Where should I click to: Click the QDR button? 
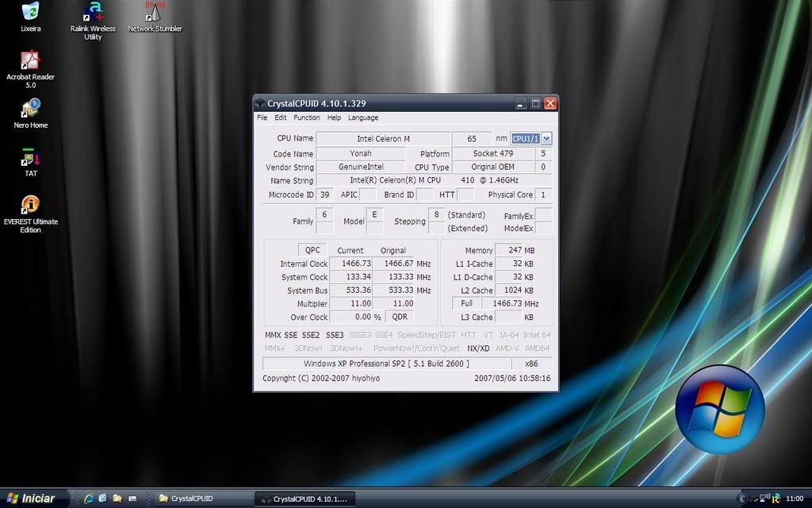398,317
